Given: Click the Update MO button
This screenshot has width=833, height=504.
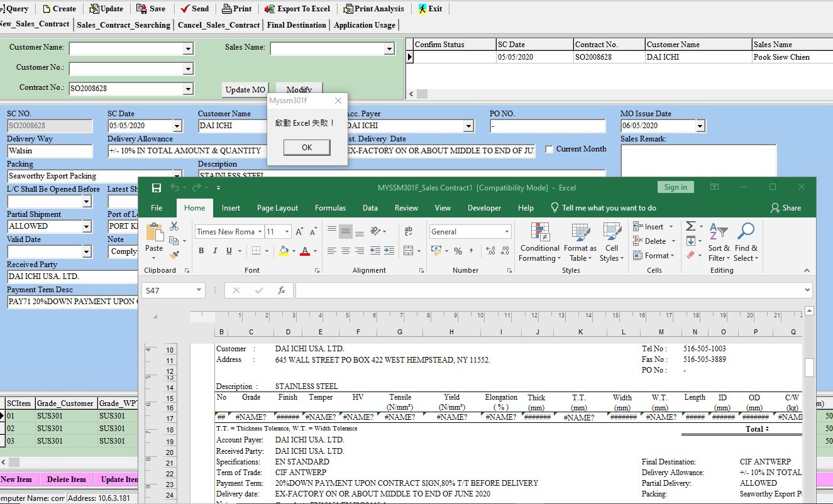Looking at the screenshot, I should (245, 90).
